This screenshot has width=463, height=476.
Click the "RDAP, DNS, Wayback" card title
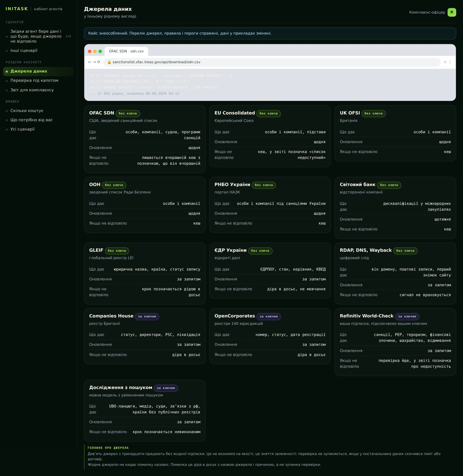click(366, 250)
